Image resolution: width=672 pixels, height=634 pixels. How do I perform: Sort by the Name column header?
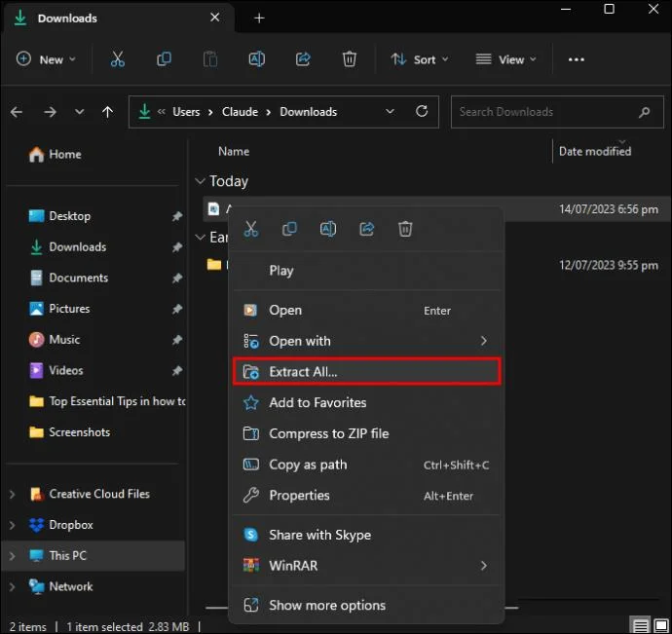click(234, 151)
